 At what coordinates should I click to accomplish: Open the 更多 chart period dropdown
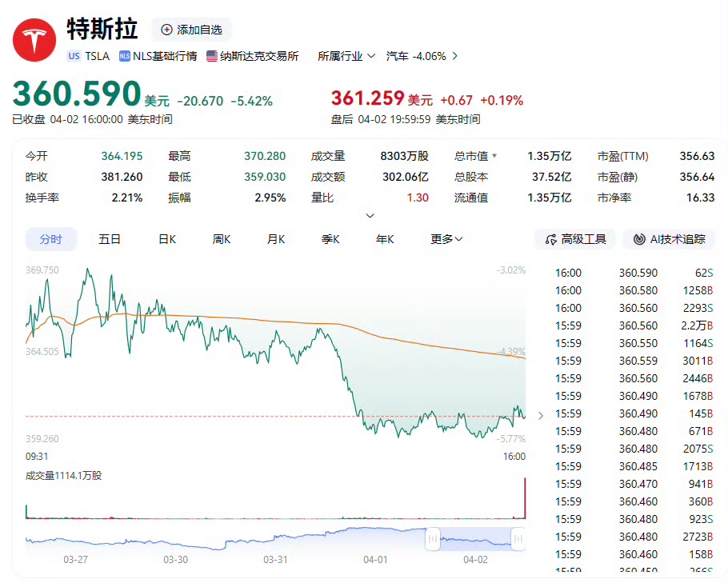click(x=446, y=239)
